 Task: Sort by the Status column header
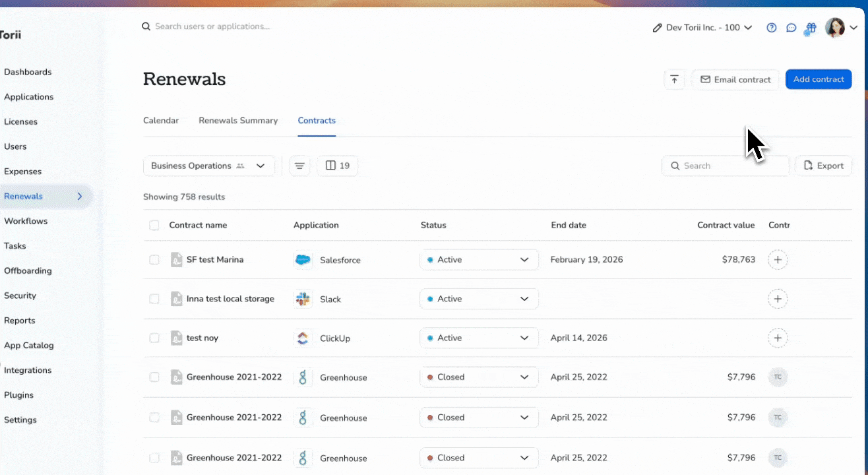tap(433, 225)
